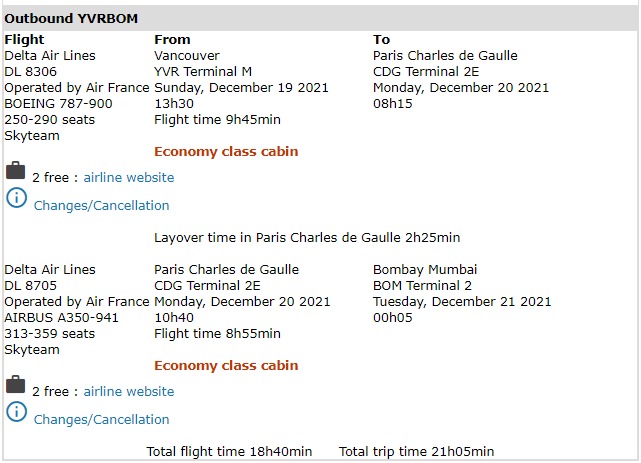Select the DL 8705 flight number

coord(29,286)
